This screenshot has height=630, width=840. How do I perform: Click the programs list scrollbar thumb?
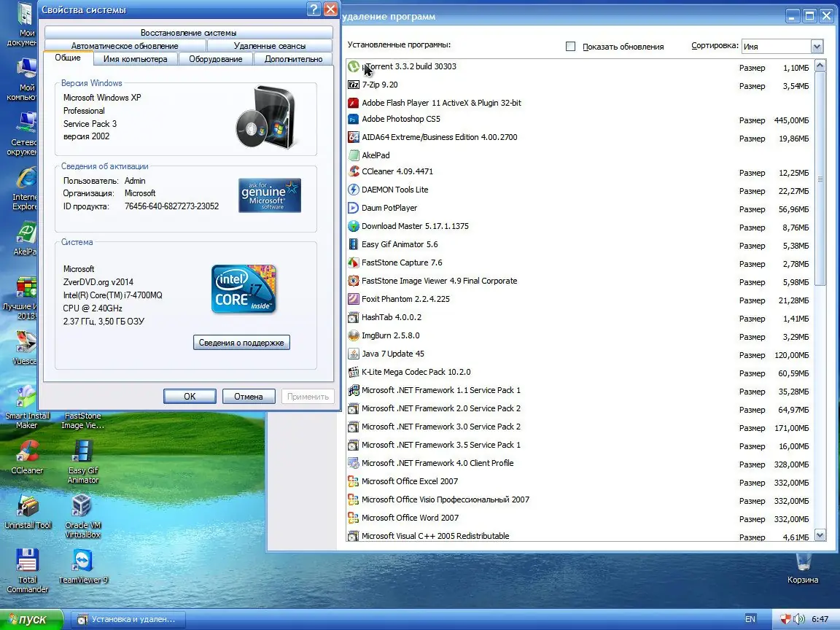pyautogui.click(x=820, y=179)
